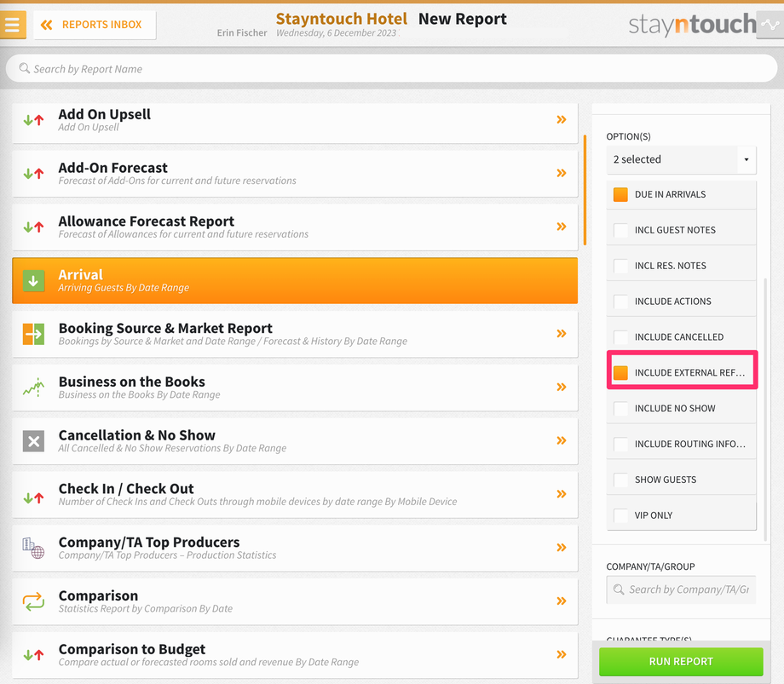The image size is (784, 684).
Task: Expand the Add On Upsell report chevron
Action: point(562,119)
